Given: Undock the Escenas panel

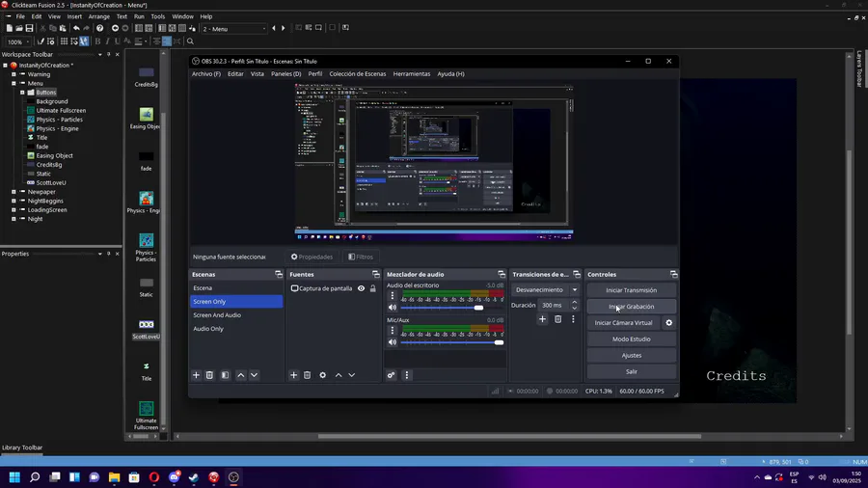Looking at the screenshot, I should point(279,275).
